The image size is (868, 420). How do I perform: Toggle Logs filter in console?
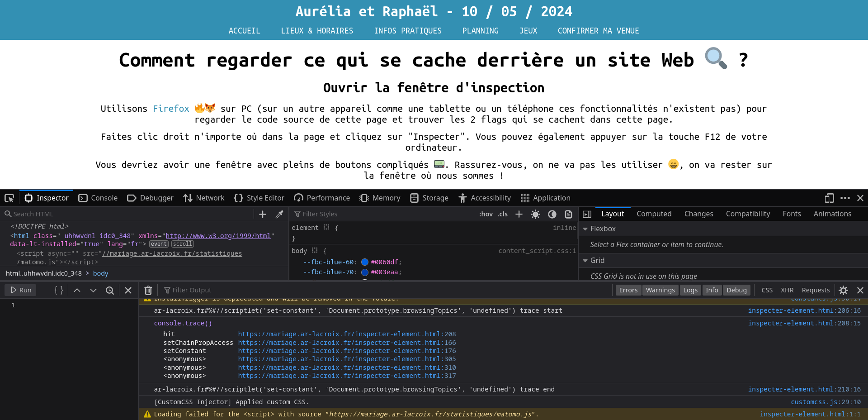[x=690, y=290]
